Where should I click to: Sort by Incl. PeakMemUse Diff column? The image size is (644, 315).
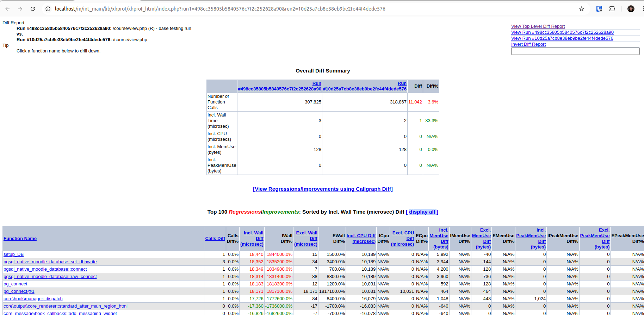pyautogui.click(x=531, y=239)
